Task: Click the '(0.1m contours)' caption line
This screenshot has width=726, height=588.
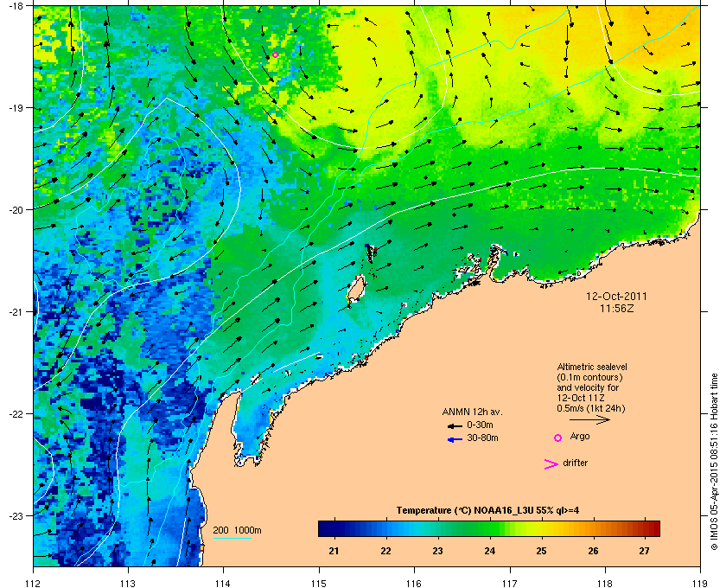Action: click(x=589, y=377)
